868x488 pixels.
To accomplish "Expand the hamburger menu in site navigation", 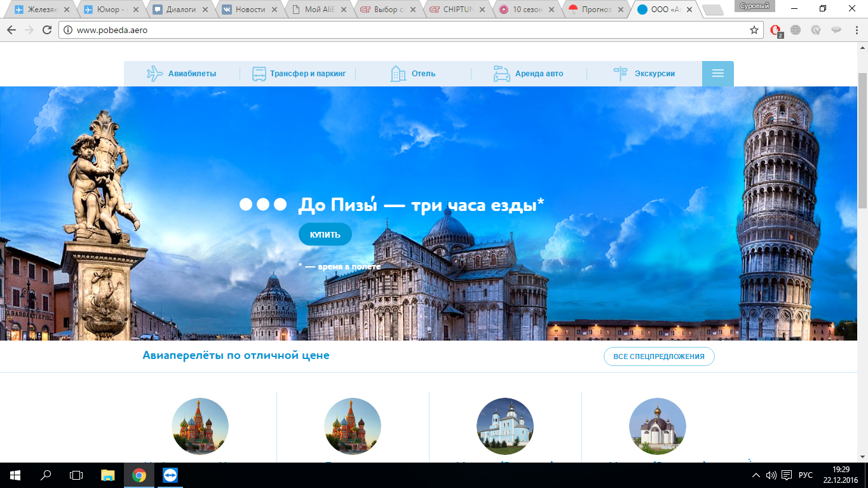I will coord(718,74).
